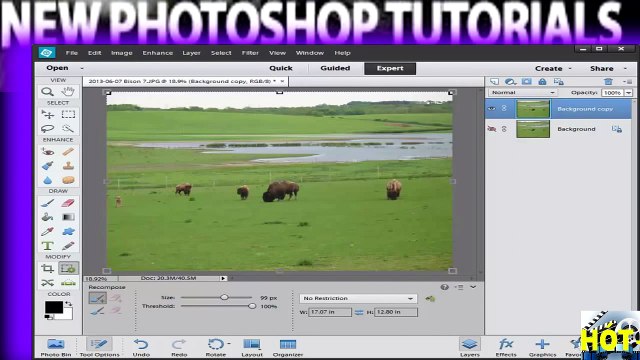This screenshot has width=640, height=360.
Task: Open the Normal blend mode dropdown
Action: click(x=523, y=93)
